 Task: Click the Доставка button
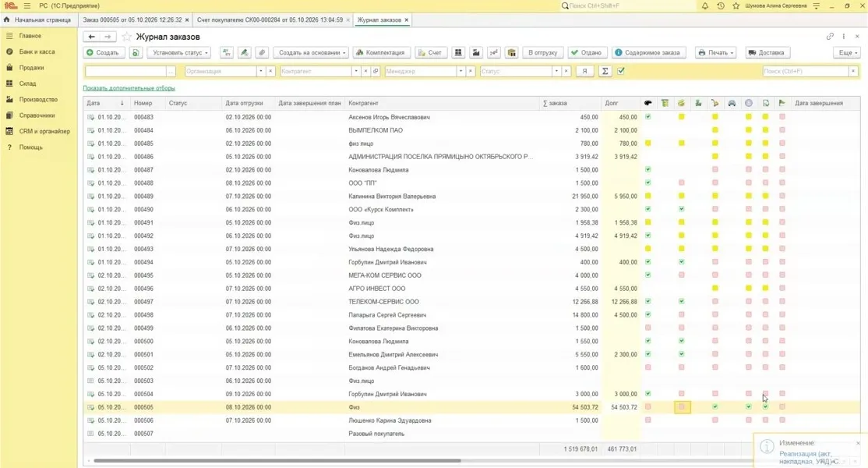point(766,52)
